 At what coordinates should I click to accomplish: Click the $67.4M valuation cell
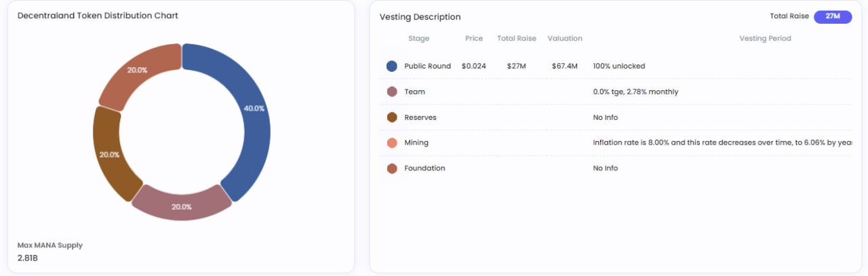[x=565, y=66]
